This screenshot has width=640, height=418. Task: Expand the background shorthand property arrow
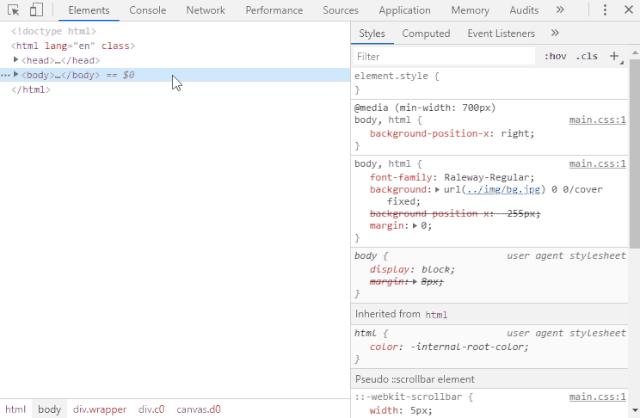point(436,189)
